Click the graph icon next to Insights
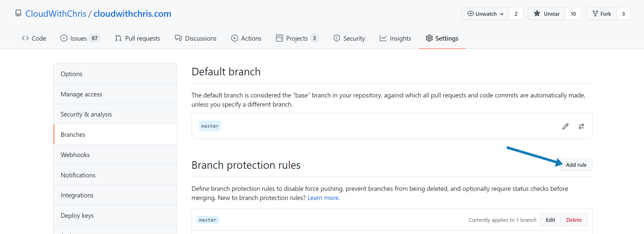This screenshot has width=644, height=234. click(383, 38)
